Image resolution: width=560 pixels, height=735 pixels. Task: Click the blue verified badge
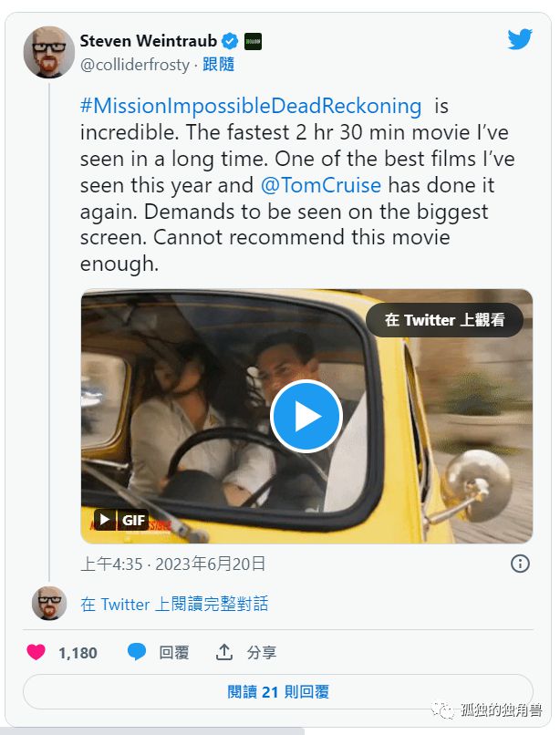[231, 41]
